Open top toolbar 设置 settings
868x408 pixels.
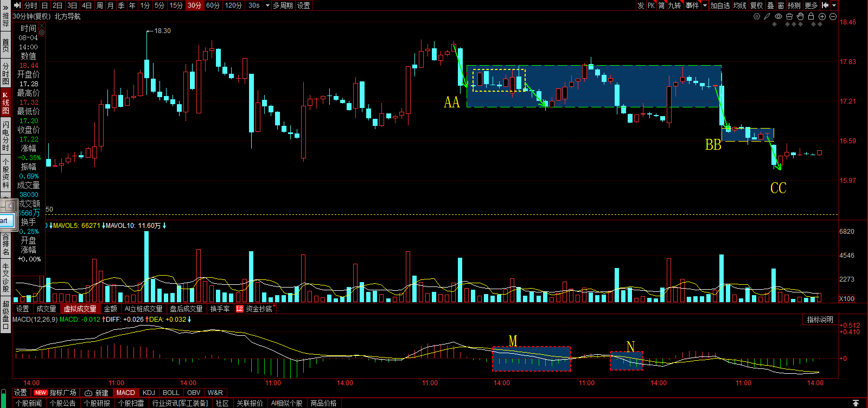click(304, 5)
